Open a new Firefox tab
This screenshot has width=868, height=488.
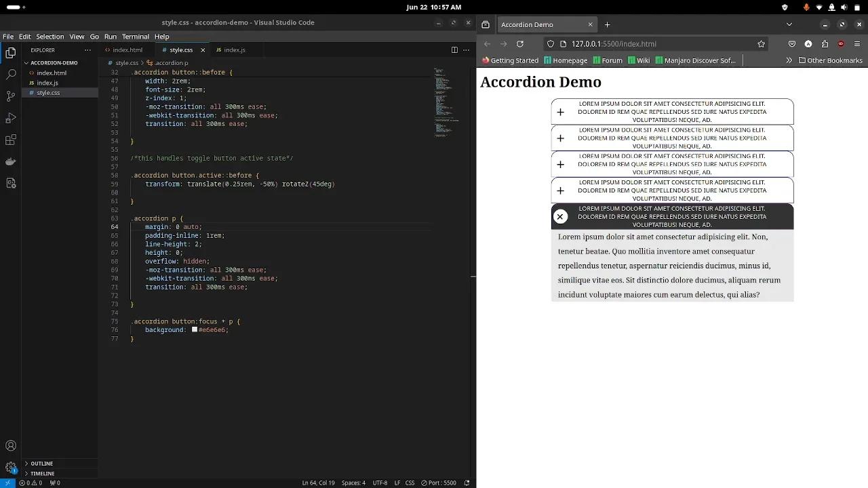tap(607, 24)
